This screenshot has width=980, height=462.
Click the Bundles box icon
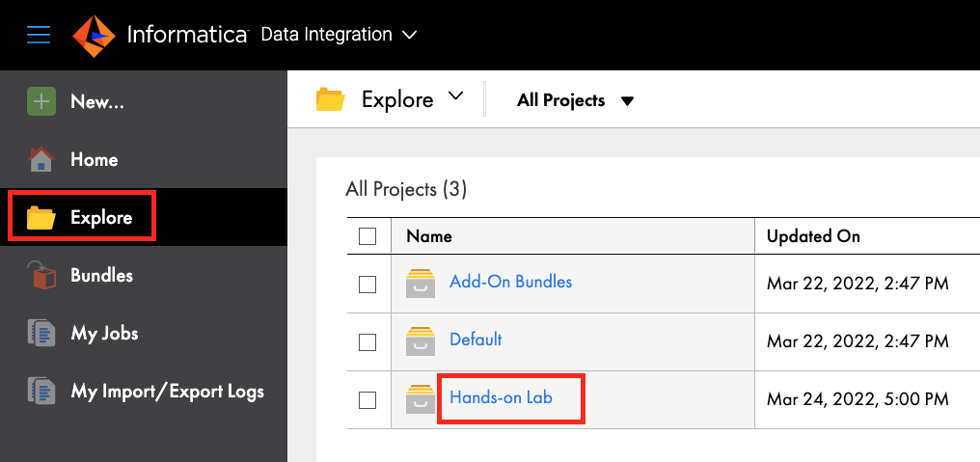tap(41, 275)
